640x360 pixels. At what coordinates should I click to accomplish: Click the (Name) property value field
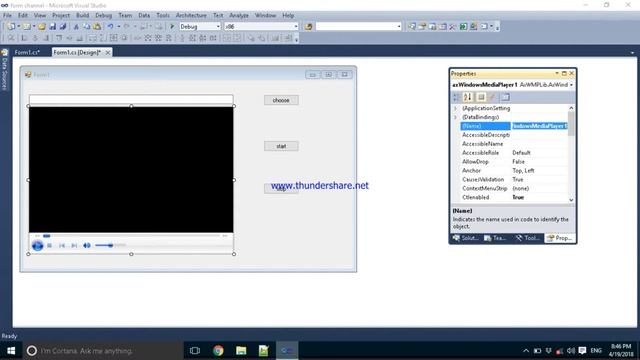539,126
